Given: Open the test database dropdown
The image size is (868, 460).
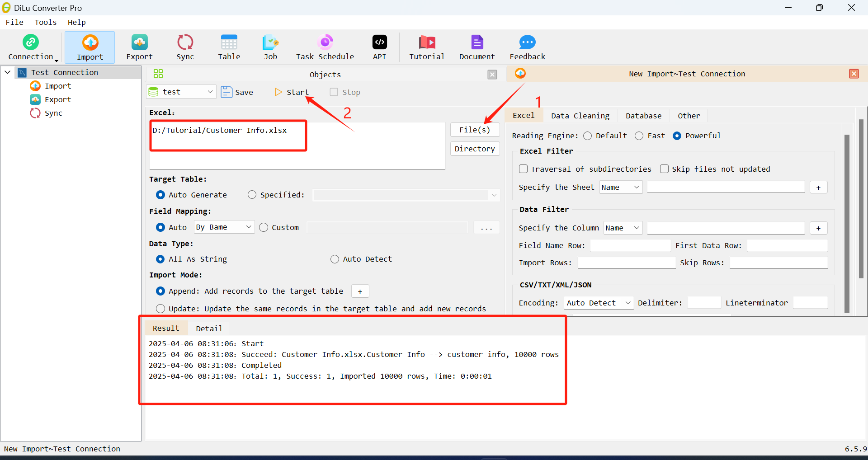Looking at the screenshot, I should click(210, 92).
